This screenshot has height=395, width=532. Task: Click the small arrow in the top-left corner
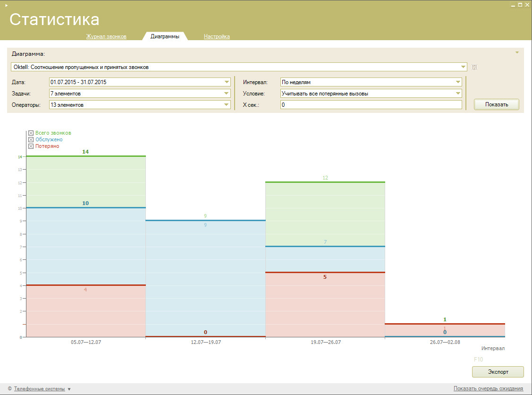tap(6, 5)
